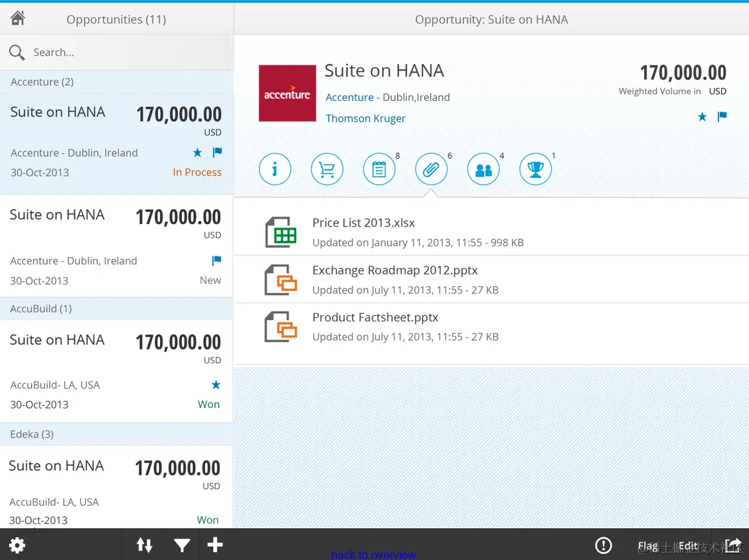Open sort options with arrows icon
This screenshot has width=749, height=560.
click(144, 545)
